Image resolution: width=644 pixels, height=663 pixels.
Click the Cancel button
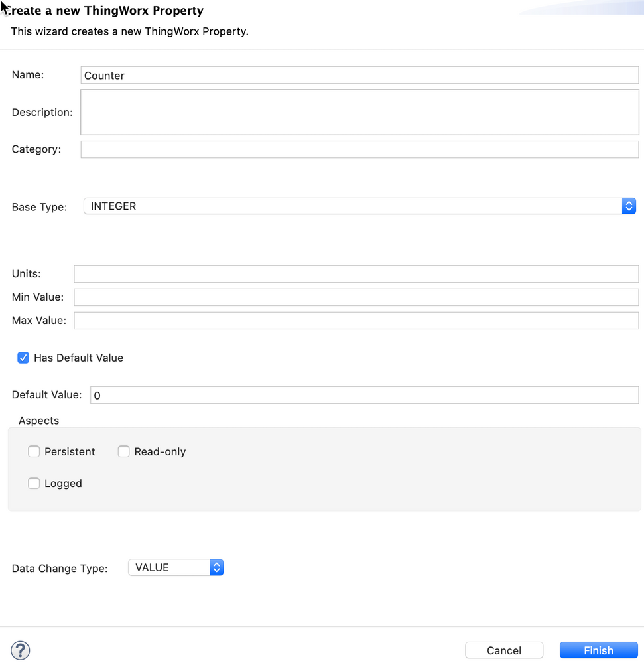[x=504, y=650]
